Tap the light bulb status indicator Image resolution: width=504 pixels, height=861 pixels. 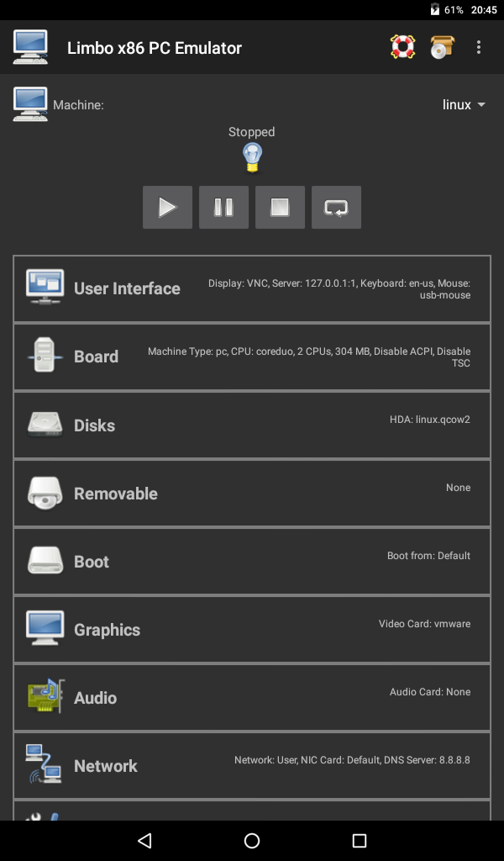coord(252,157)
